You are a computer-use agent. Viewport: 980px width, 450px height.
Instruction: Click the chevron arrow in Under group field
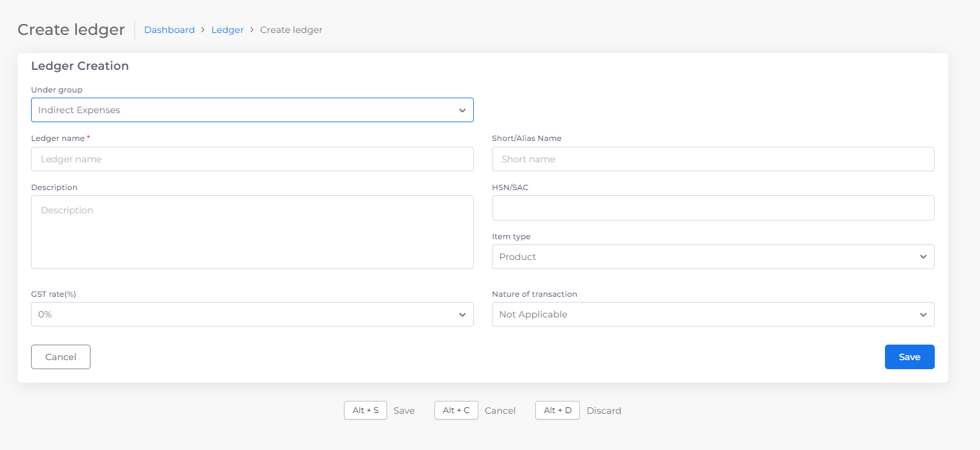(x=462, y=111)
